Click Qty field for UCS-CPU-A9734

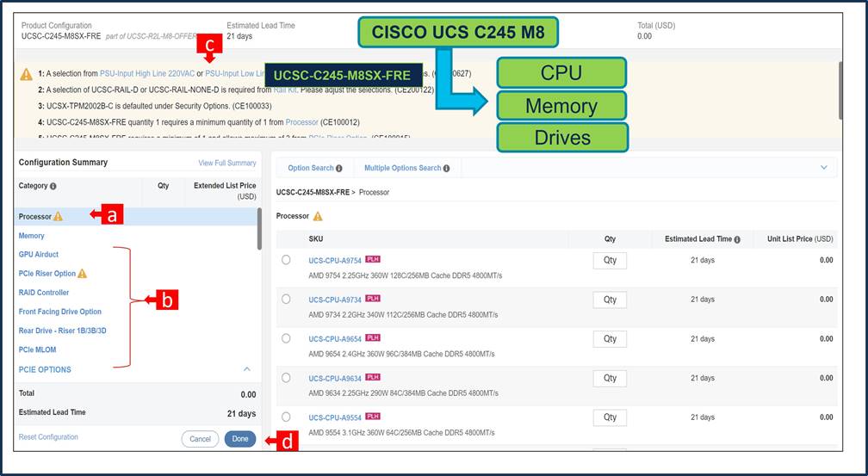coord(610,300)
